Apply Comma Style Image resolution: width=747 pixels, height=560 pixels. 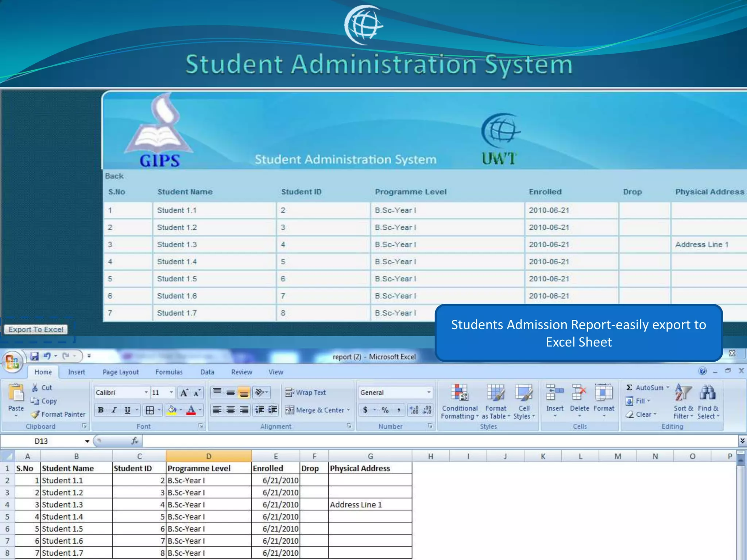[399, 410]
